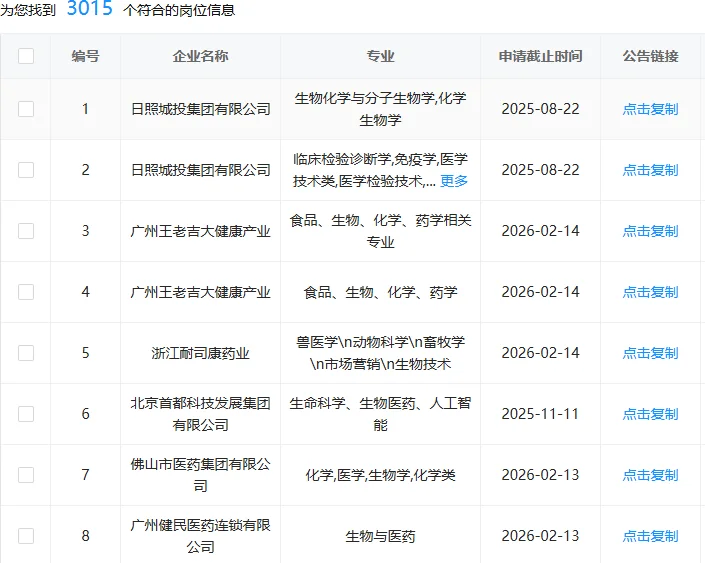Screen dimensions: 705x563
Task: Click 点击复制 link in row 1
Action: coord(650,109)
